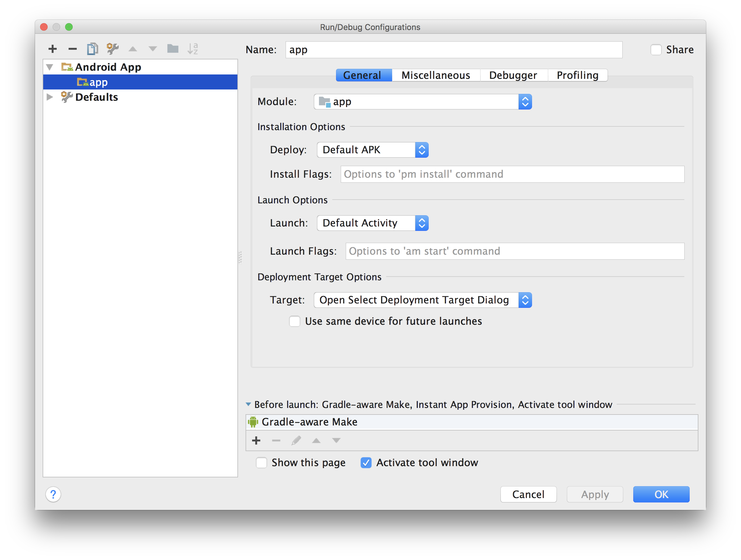Open the edit defaults wrench icon
741x560 pixels.
pyautogui.click(x=112, y=49)
